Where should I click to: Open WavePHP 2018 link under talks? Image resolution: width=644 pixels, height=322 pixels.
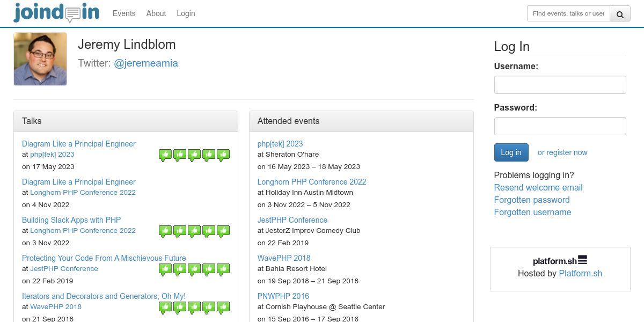[x=56, y=306]
